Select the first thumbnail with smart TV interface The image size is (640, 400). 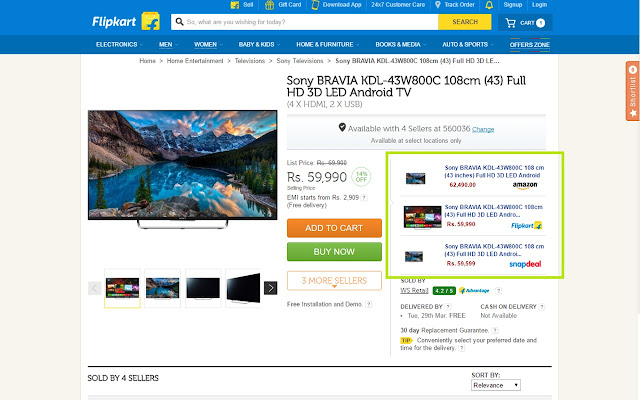122,288
